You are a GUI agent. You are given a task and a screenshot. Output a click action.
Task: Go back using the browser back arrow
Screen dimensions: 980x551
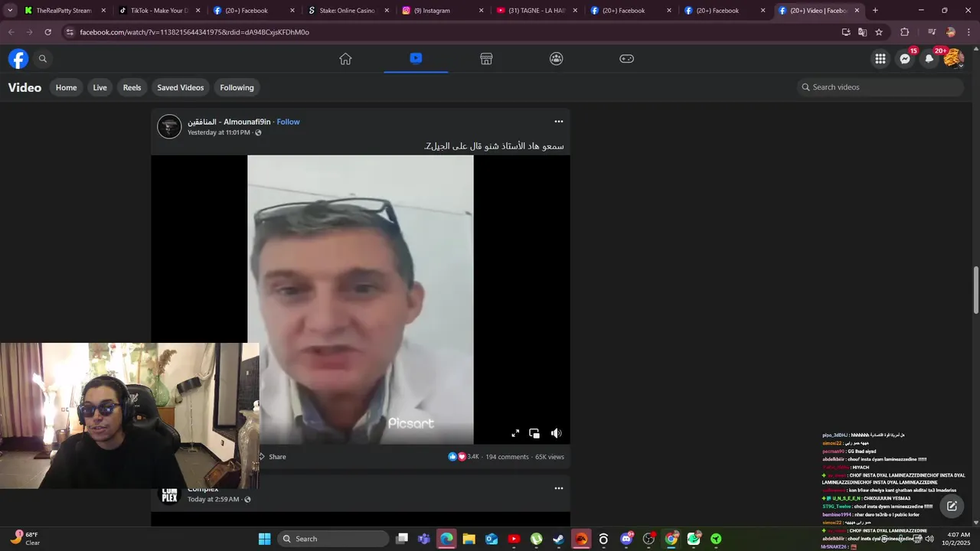click(x=11, y=32)
